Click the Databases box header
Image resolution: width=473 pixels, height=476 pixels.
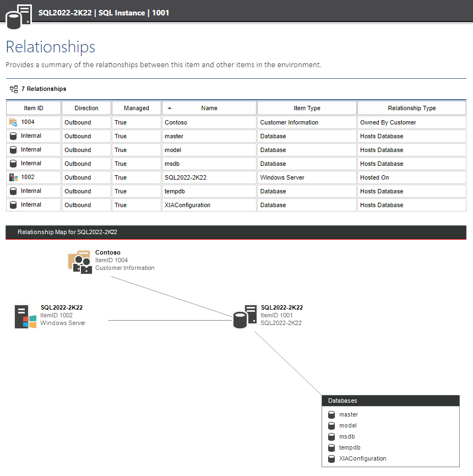(x=390, y=401)
